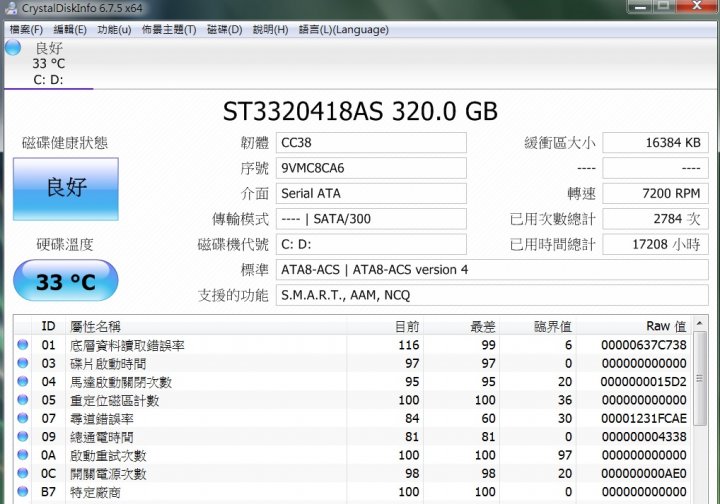Viewport: 720px width, 504px height.
Task: Click the status dot for attribute B7
Action: (22, 492)
